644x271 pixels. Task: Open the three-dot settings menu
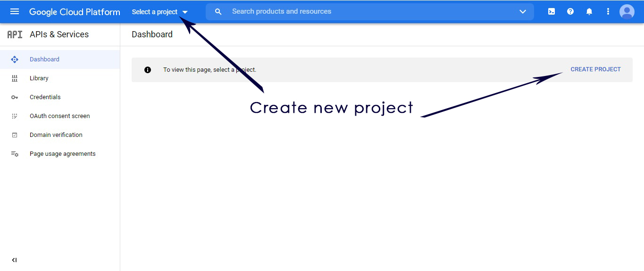coord(608,11)
